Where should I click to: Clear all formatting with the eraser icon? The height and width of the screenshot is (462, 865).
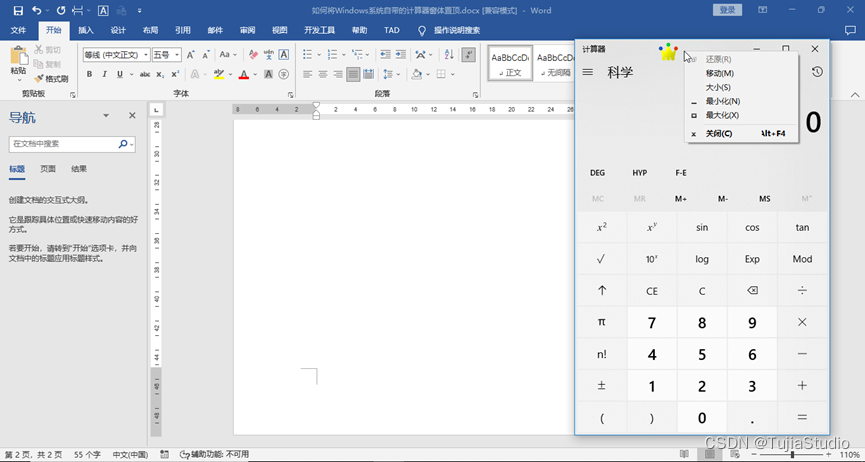click(x=253, y=55)
